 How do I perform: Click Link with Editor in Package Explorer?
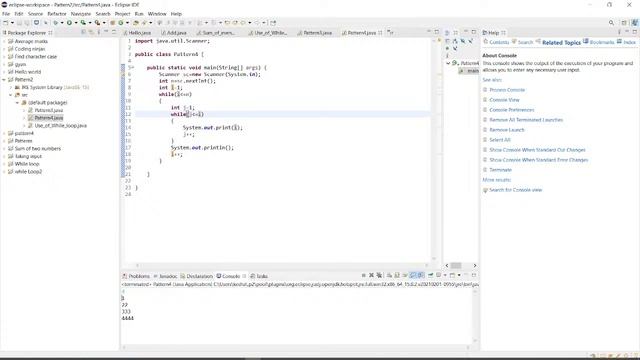click(91, 32)
